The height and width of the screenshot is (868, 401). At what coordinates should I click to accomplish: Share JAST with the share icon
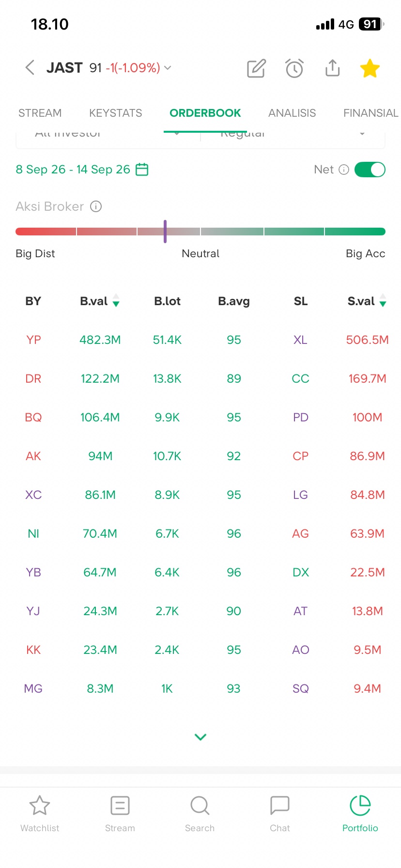coord(332,68)
